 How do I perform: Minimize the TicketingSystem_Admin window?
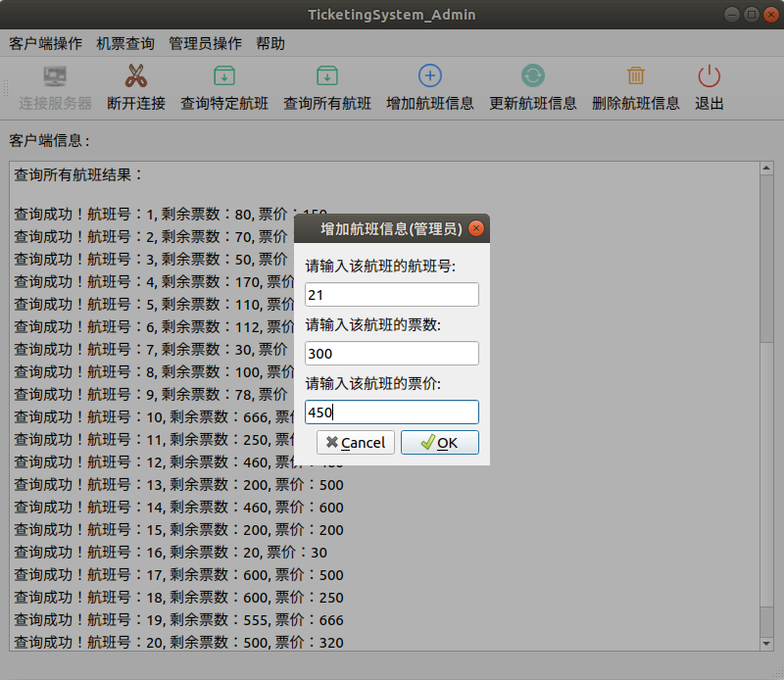click(732, 15)
